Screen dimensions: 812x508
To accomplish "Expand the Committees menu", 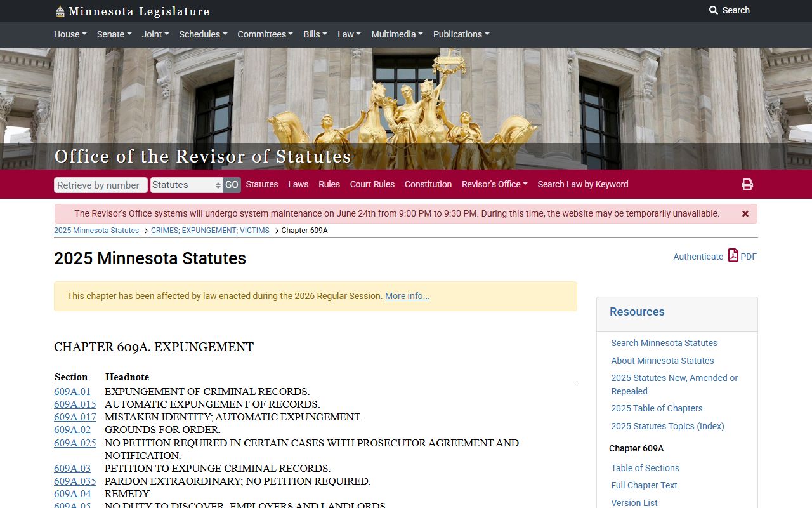I will (265, 34).
